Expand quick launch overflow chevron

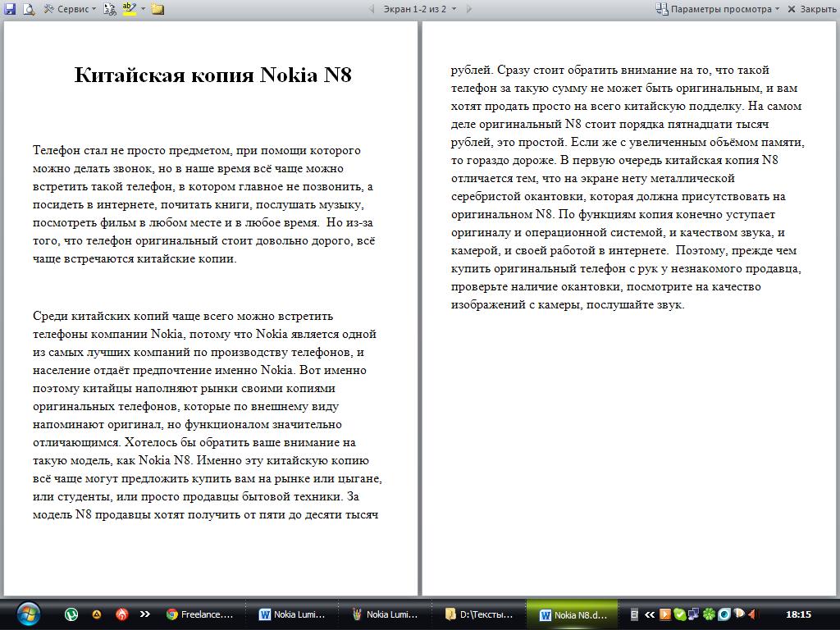(144, 614)
